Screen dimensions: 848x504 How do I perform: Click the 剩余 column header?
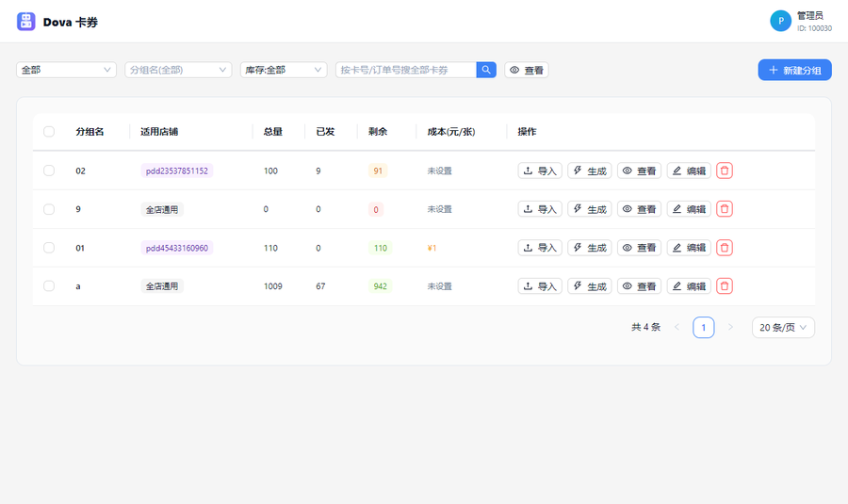click(378, 131)
